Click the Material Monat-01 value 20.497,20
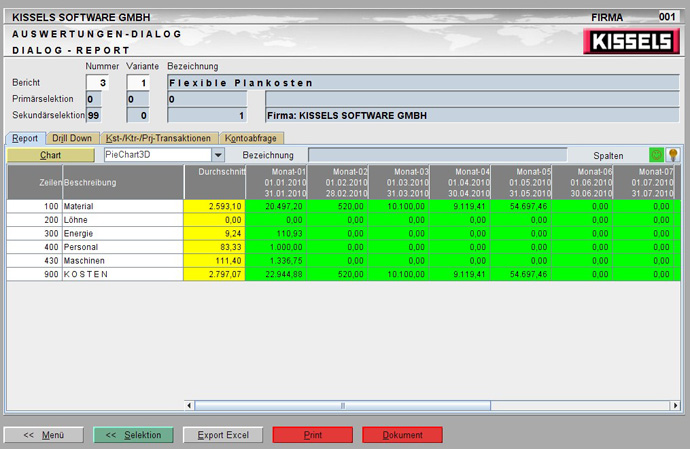The height and width of the screenshot is (449, 690). coord(276,206)
